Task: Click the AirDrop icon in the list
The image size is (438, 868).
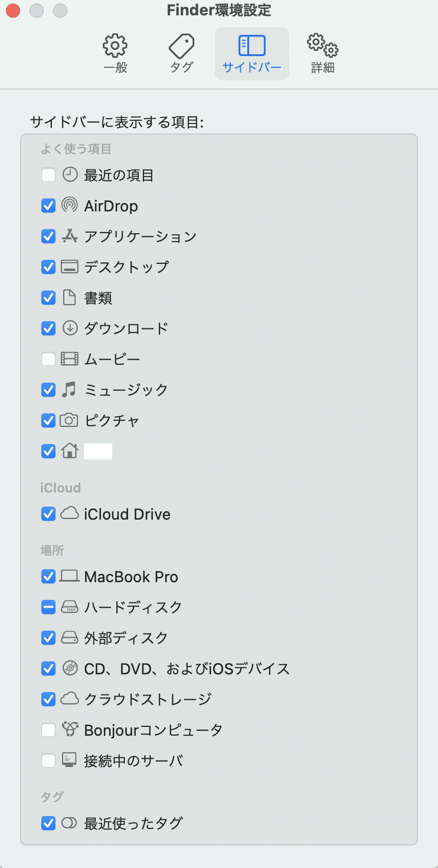Action: pos(70,205)
